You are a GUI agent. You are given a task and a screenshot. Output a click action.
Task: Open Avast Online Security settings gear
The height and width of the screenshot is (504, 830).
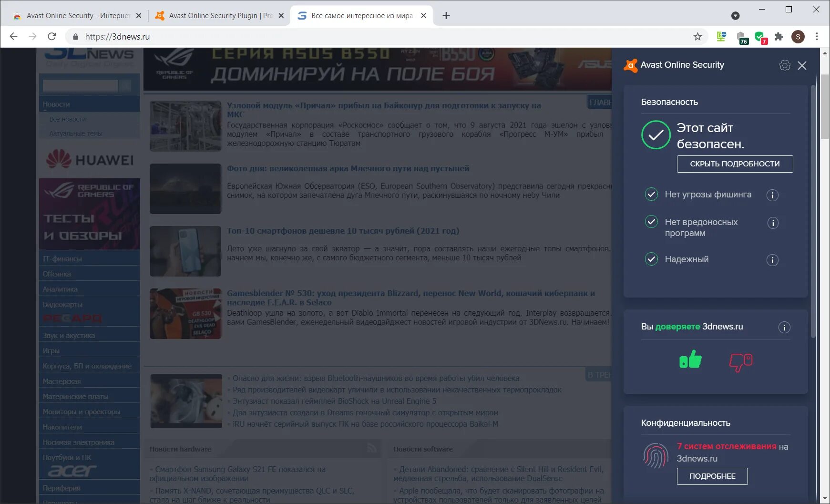coord(785,65)
